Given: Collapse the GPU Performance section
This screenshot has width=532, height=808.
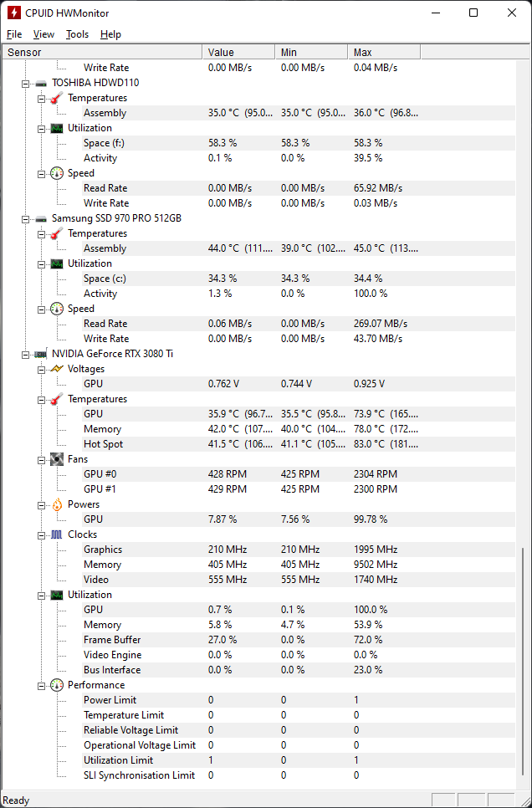Looking at the screenshot, I should click(41, 685).
